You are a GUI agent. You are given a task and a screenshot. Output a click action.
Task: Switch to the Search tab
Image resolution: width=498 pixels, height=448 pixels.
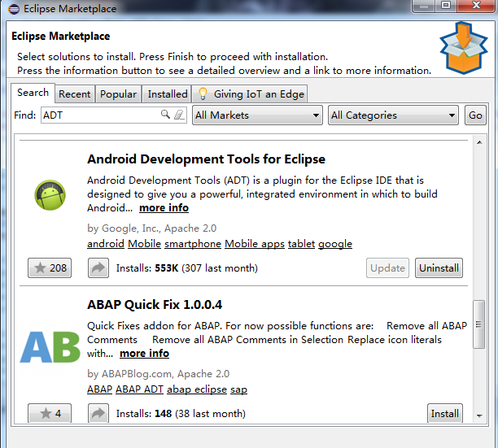(x=33, y=93)
